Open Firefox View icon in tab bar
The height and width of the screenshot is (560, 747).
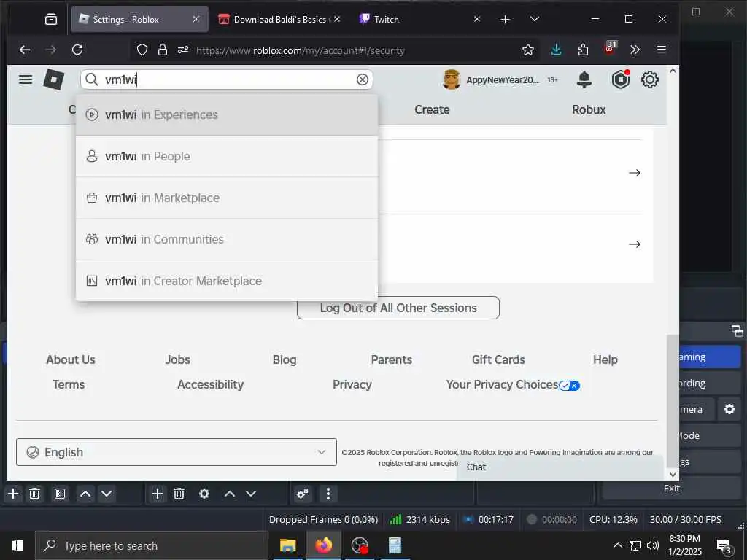51,20
